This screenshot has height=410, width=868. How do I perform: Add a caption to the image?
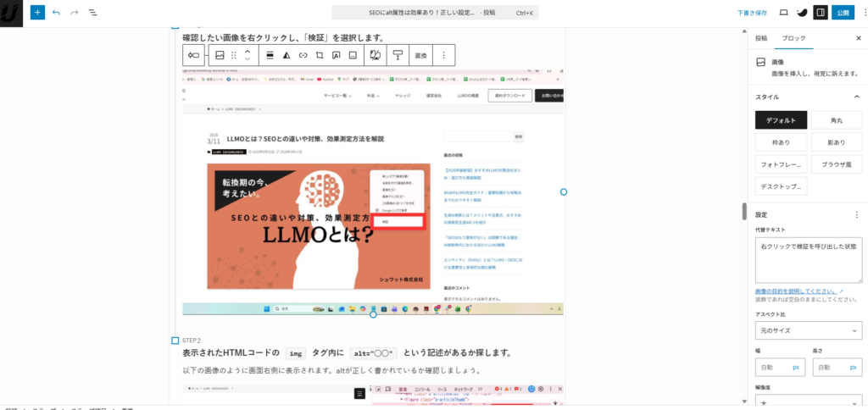pos(352,55)
